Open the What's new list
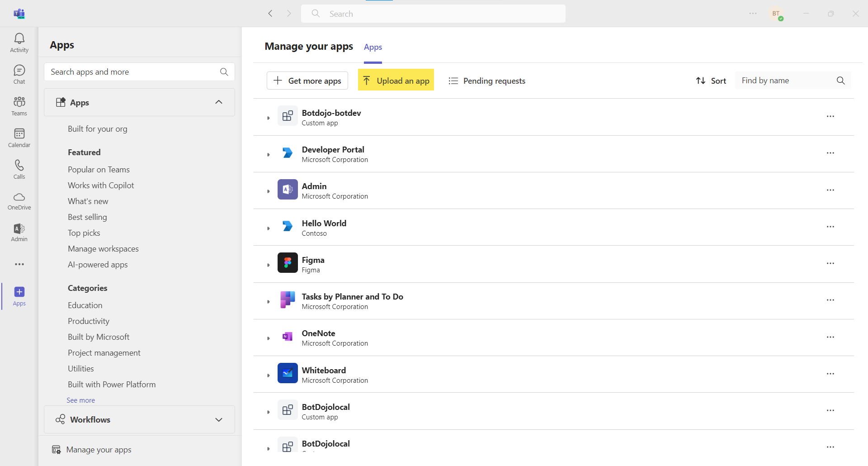 88,201
